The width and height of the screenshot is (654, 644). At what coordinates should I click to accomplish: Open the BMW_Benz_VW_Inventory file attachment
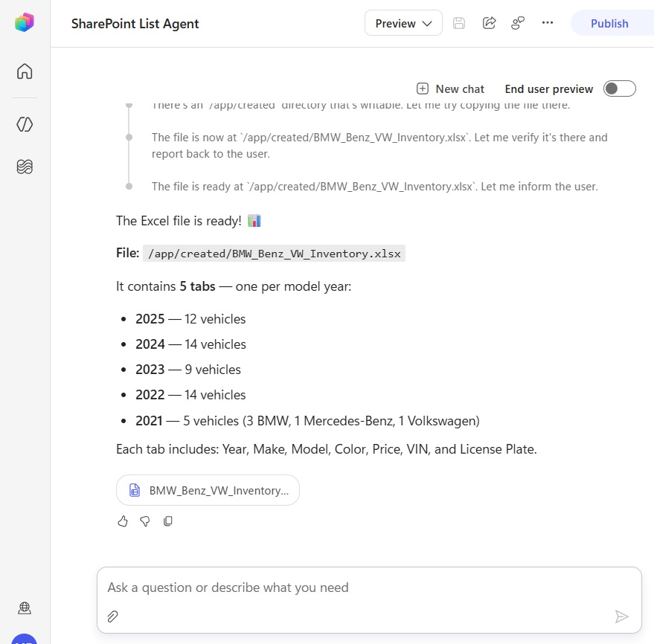[x=208, y=490]
